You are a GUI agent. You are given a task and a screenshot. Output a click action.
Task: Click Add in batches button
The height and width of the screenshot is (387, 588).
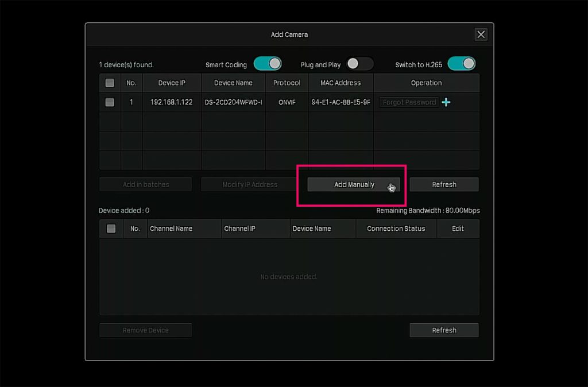click(146, 184)
